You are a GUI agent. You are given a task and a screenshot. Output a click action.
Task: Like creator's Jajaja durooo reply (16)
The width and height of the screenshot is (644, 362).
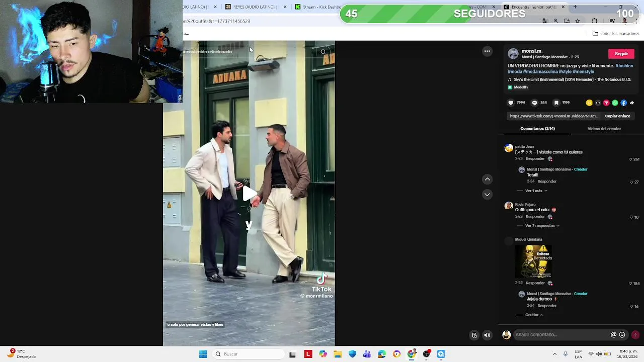[634, 306]
